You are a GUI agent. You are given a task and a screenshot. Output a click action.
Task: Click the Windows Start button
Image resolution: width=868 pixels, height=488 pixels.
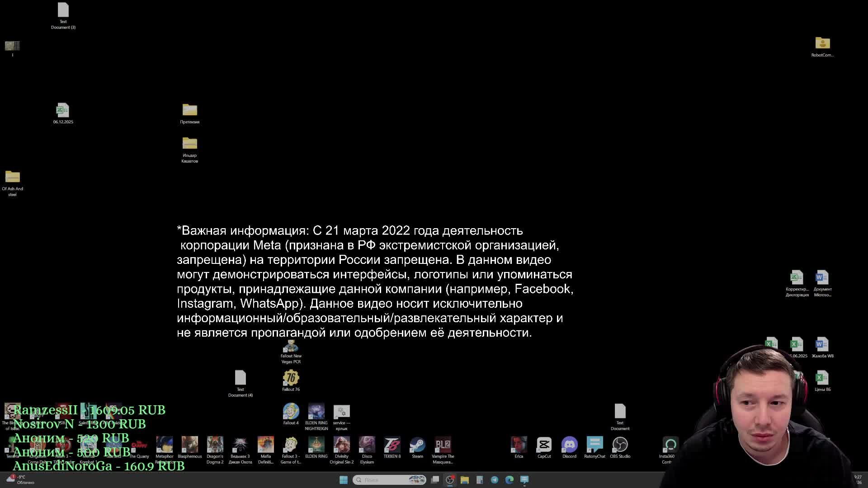(x=344, y=480)
